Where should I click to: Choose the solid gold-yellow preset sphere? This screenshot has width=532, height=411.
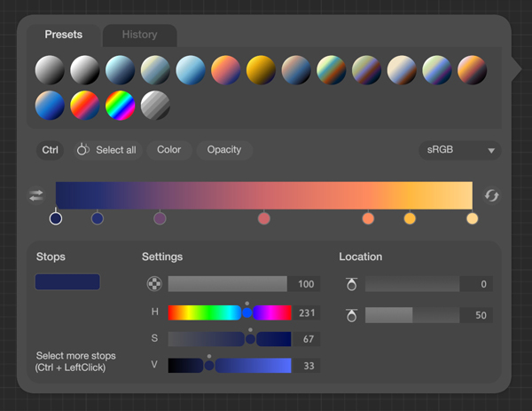[x=261, y=70]
